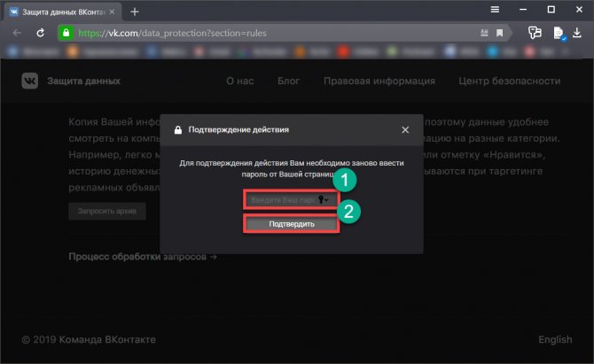This screenshot has height=364, width=594.
Task: Open the protected document icon in toolbar
Action: [559, 34]
